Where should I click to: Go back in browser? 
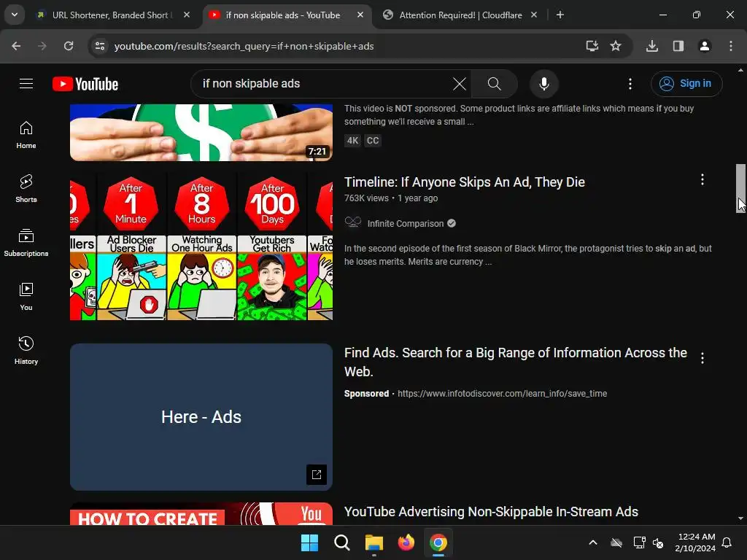pos(16,46)
